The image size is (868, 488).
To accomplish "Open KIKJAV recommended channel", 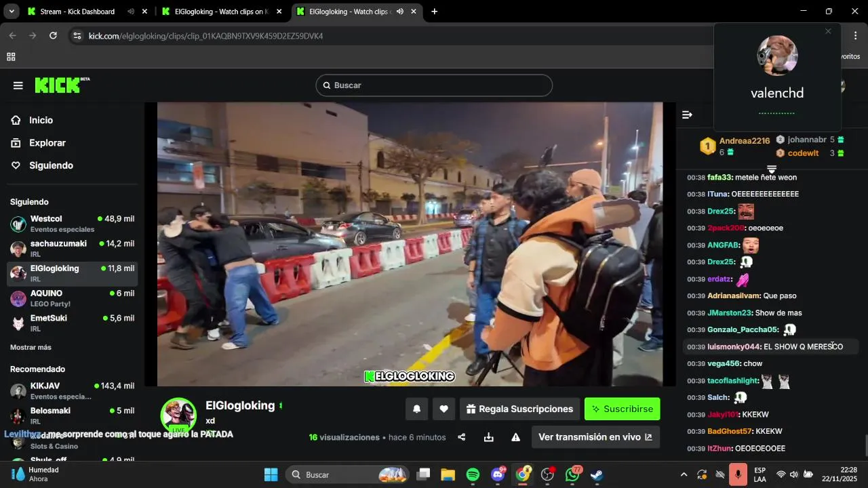I will pos(72,391).
